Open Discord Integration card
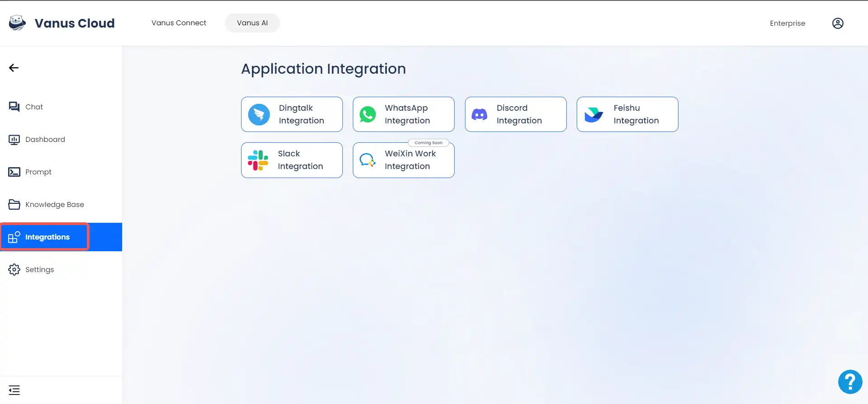 (516, 114)
